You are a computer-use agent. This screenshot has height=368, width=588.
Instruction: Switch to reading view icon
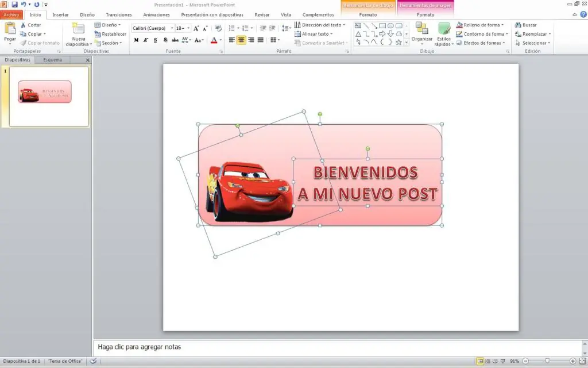495,361
